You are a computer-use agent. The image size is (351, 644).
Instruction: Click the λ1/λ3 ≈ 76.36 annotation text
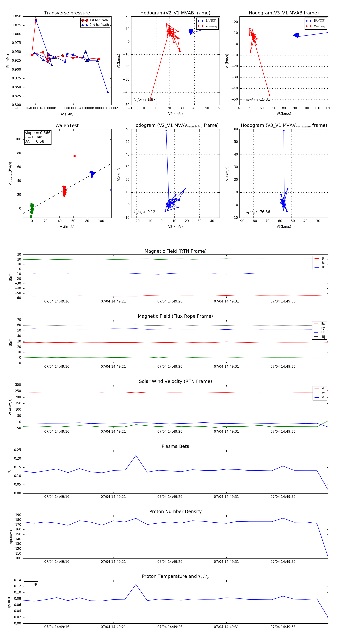258,212
